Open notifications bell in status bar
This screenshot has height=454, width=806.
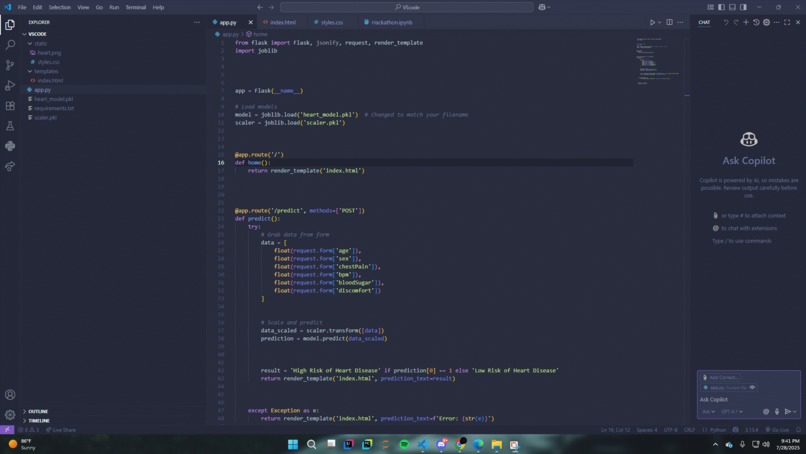(x=798, y=430)
